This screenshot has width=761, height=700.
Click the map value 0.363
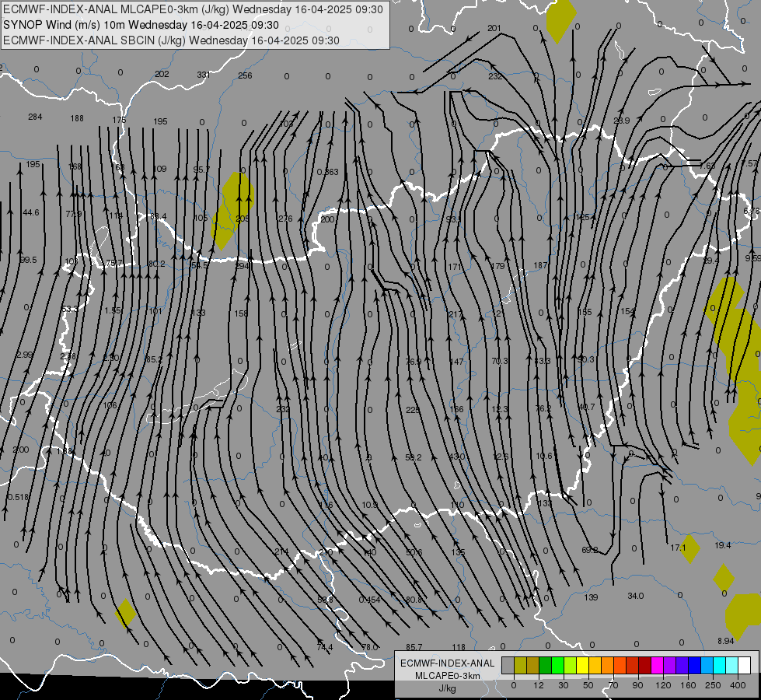tap(327, 172)
